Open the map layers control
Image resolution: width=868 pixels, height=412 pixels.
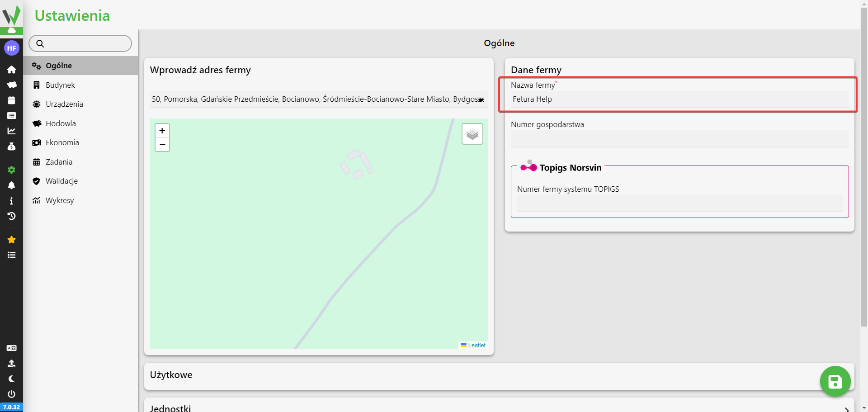(472, 134)
